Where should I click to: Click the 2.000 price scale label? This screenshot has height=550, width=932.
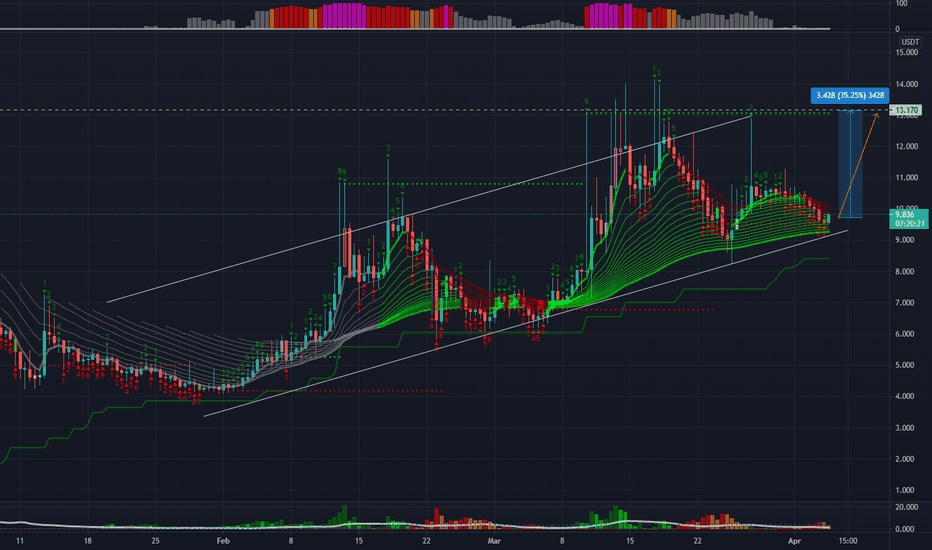point(907,459)
